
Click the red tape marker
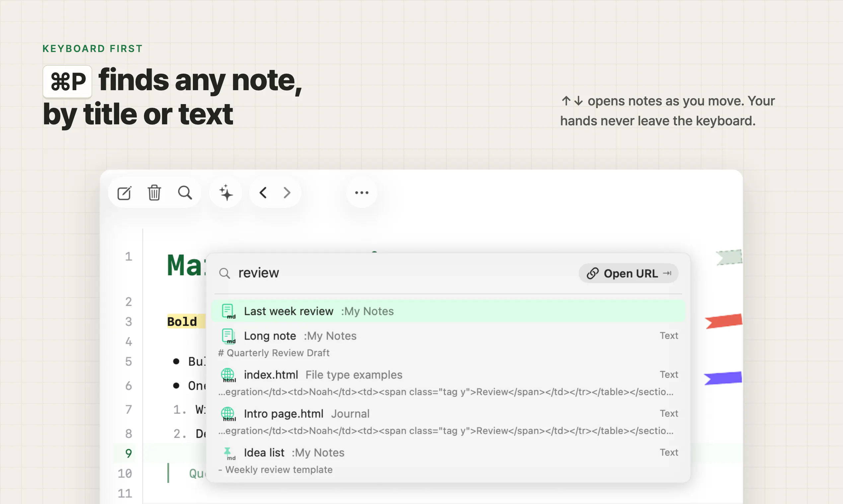723,321
